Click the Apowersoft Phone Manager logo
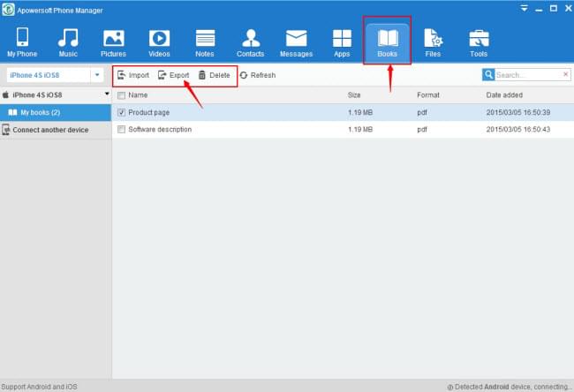574x392 pixels. coord(8,10)
